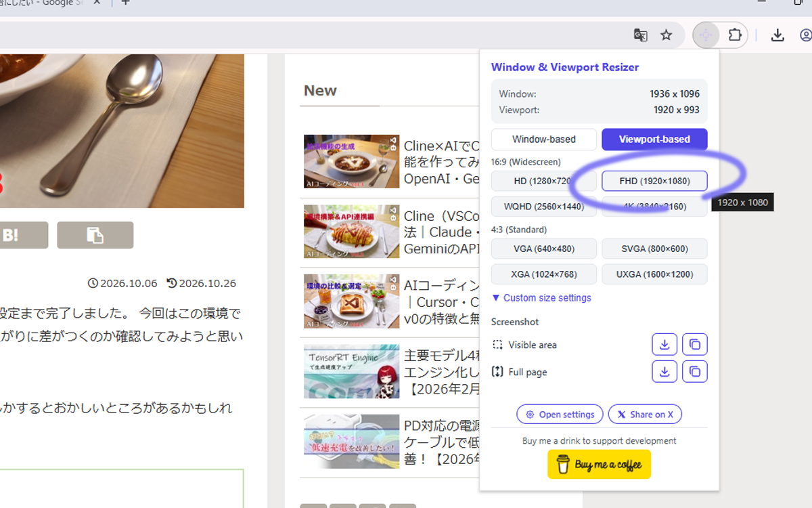Open the browser Downloads icon
This screenshot has height=508, width=812.
coord(778,35)
